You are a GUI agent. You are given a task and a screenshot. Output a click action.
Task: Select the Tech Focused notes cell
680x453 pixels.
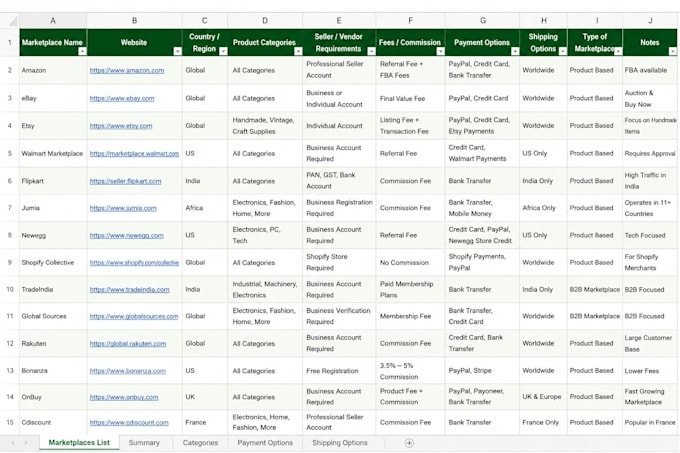(x=650, y=235)
